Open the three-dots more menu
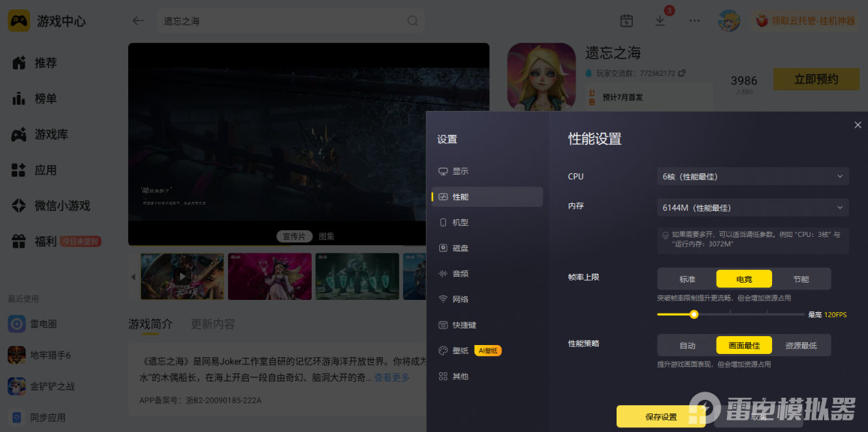 tap(695, 21)
